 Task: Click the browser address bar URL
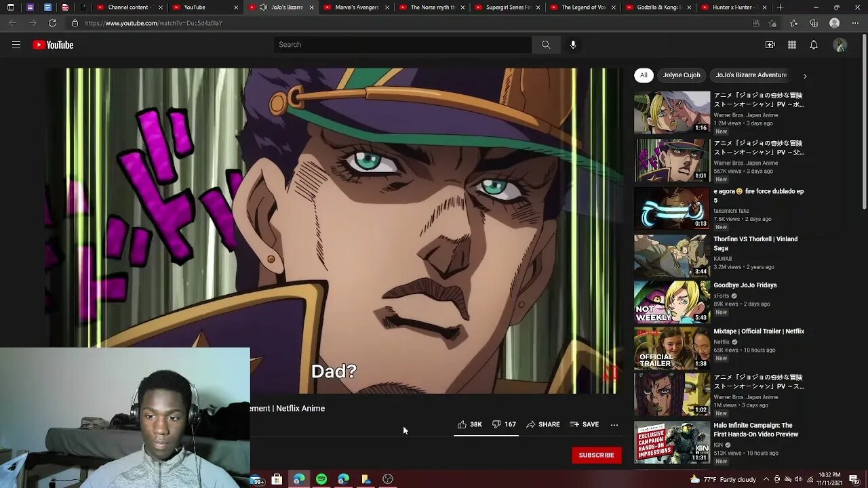[154, 23]
